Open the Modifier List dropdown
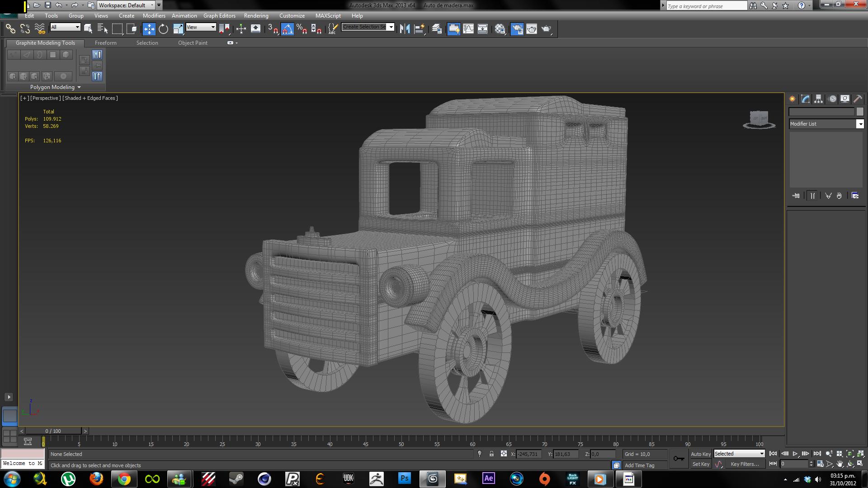Image resolution: width=868 pixels, height=488 pixels. point(860,124)
